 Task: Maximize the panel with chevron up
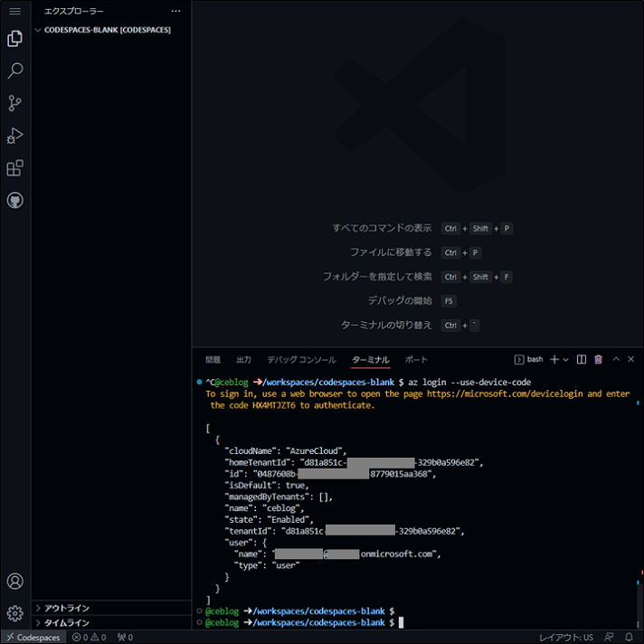616,359
